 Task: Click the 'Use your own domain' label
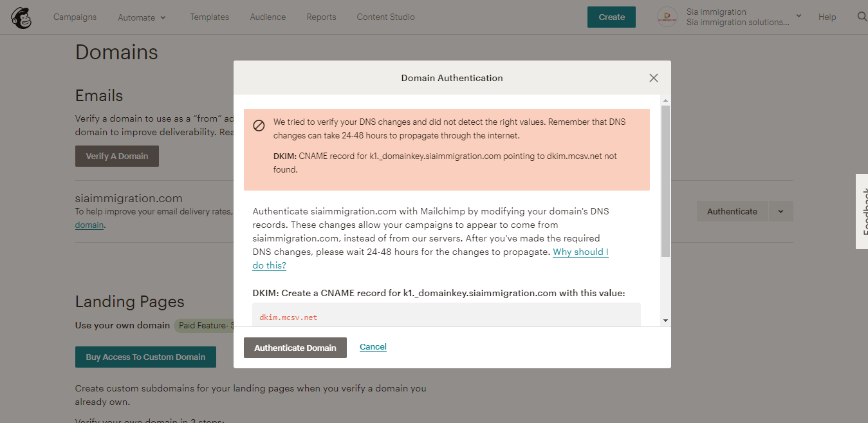click(x=123, y=325)
